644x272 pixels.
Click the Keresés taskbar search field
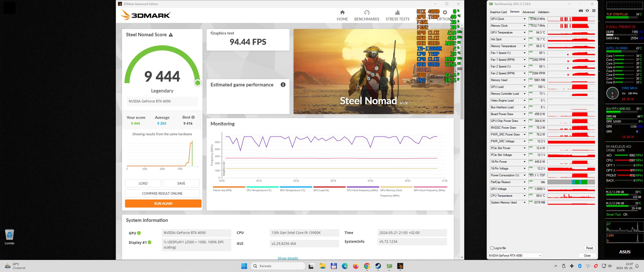point(278,266)
